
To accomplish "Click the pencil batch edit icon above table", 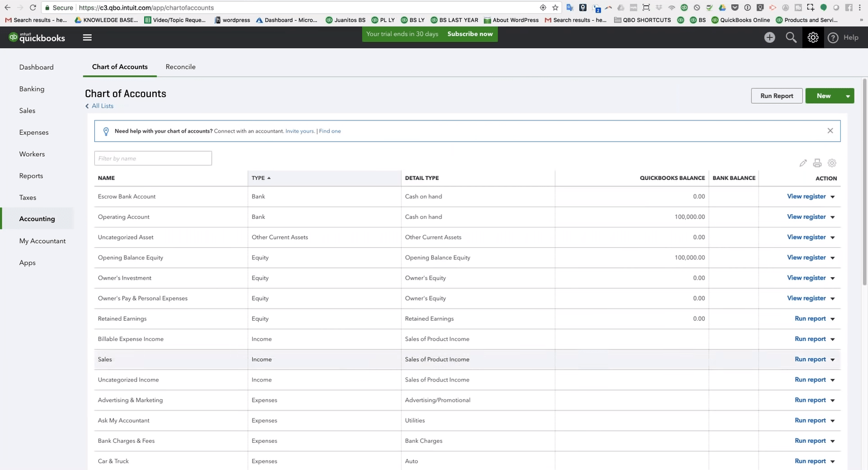I will click(803, 163).
